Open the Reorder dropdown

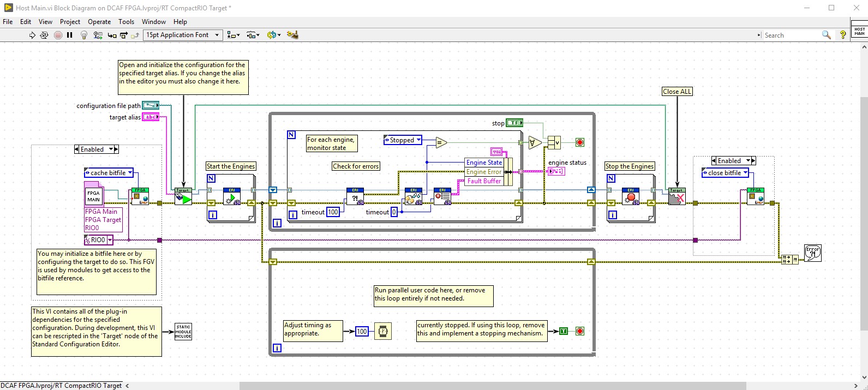coord(274,35)
